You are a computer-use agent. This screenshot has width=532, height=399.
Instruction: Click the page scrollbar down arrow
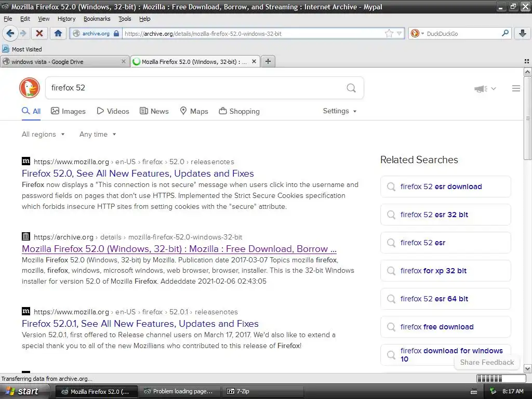point(527,369)
